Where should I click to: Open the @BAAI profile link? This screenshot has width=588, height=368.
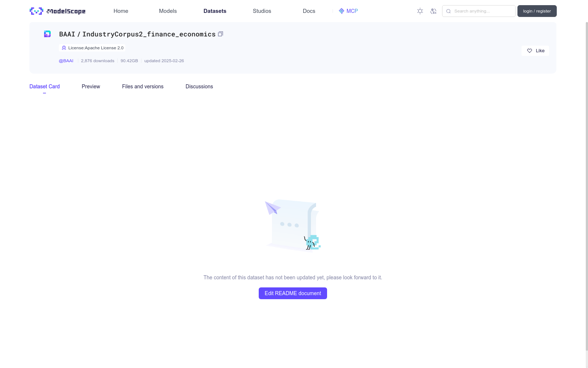pos(66,61)
